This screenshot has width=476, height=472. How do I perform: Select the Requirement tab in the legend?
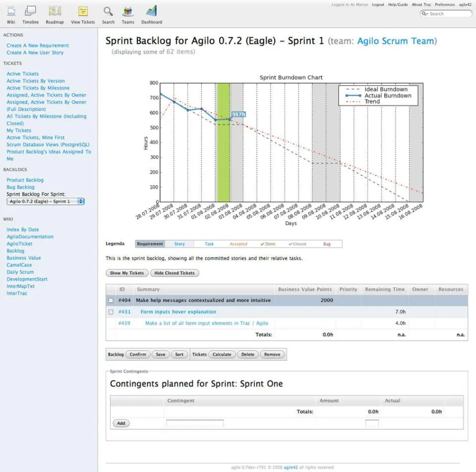point(150,243)
